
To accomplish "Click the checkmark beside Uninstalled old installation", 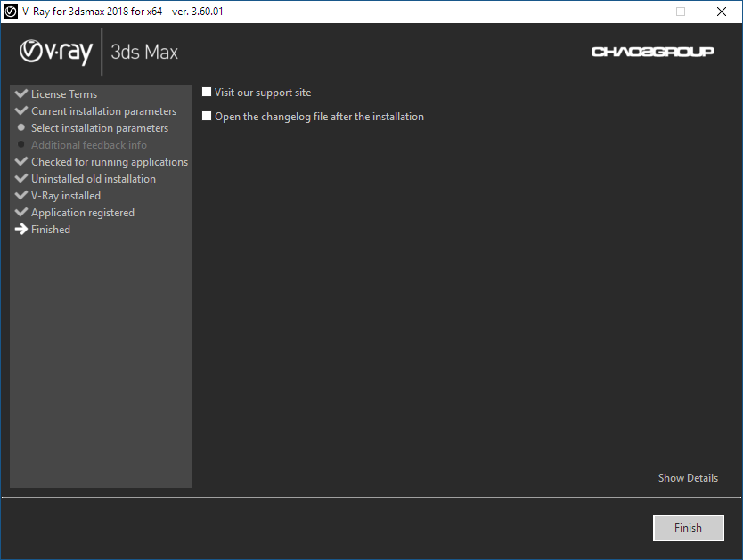I will point(21,178).
